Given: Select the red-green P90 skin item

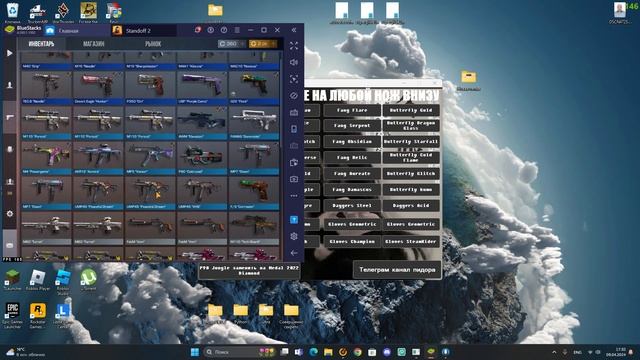Looking at the screenshot, I should [x=202, y=158].
